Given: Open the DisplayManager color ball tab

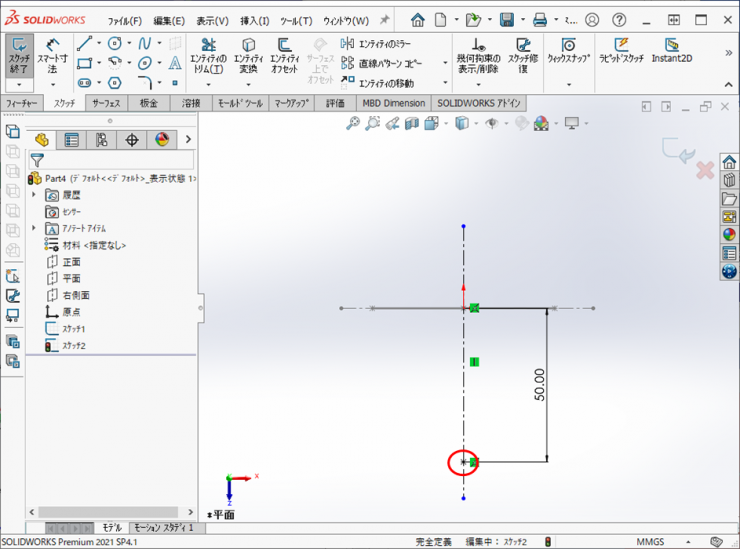Looking at the screenshot, I should tap(162, 140).
